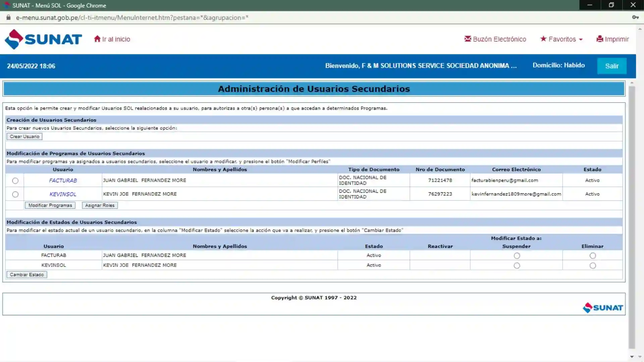Click the Tipo de Documento column header
This screenshot has height=362, width=644.
click(x=374, y=170)
